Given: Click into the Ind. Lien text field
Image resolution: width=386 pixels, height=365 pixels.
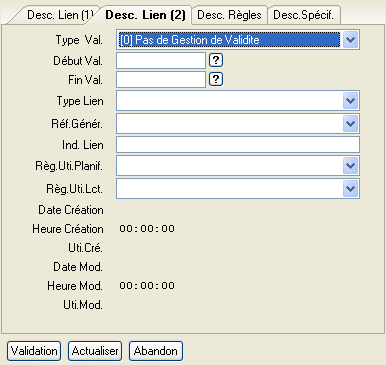Looking at the screenshot, I should [x=238, y=145].
